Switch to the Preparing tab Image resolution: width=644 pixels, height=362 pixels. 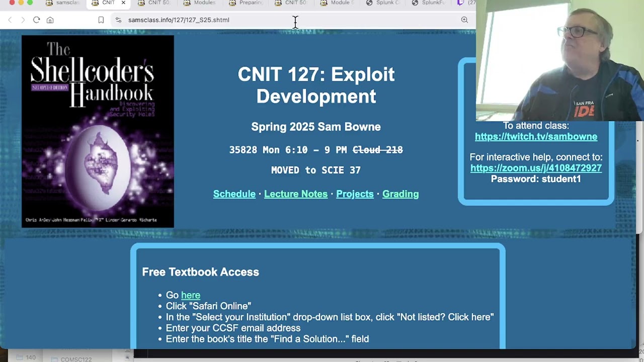coord(246,3)
